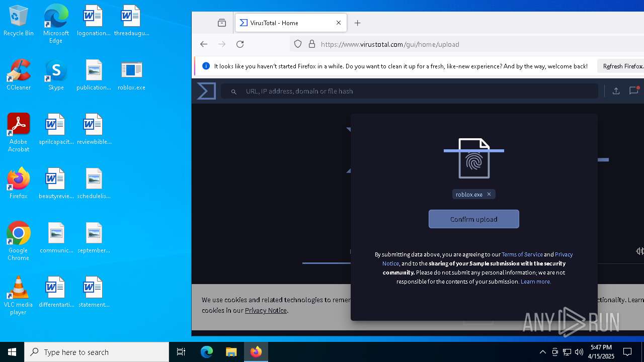Screen dimensions: 644x362
Task: Open Firefox desktop shortcut
Action: click(19, 184)
